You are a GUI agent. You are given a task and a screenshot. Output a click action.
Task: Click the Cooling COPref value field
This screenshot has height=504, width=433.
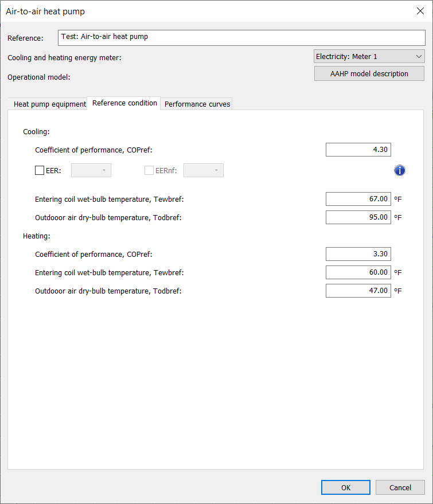pyautogui.click(x=358, y=150)
